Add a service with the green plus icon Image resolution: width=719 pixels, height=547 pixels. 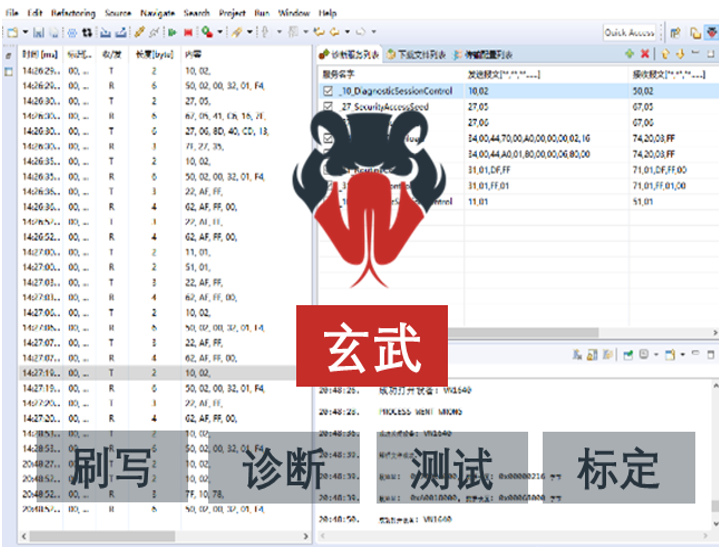pyautogui.click(x=630, y=54)
